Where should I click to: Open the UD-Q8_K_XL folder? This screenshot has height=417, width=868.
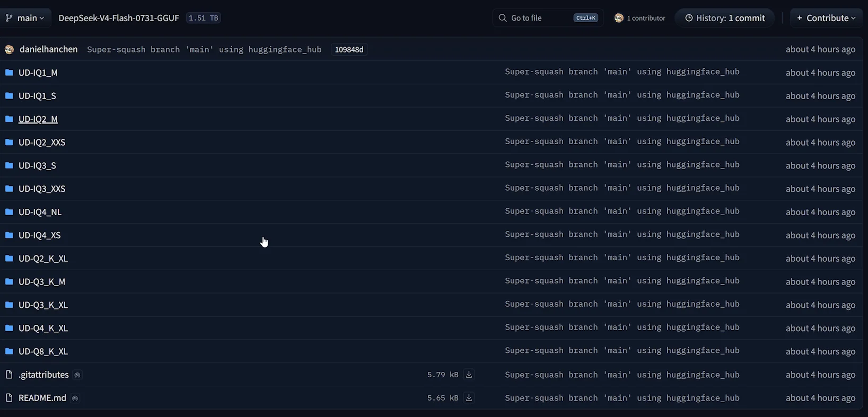click(43, 351)
